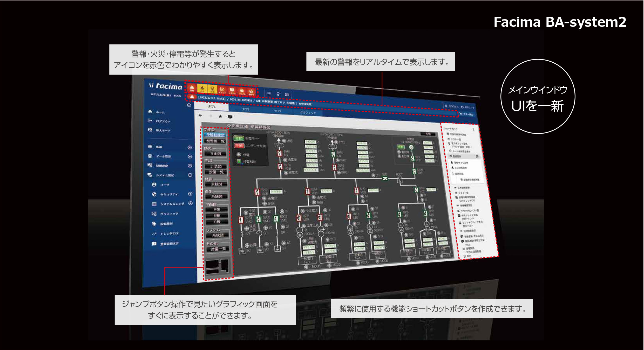Click the list view icon in header
The image size is (644, 350).
pos(269,93)
